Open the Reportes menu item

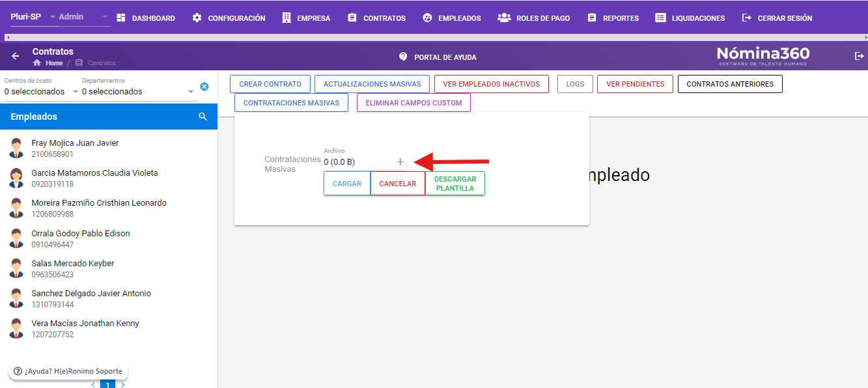tap(613, 18)
